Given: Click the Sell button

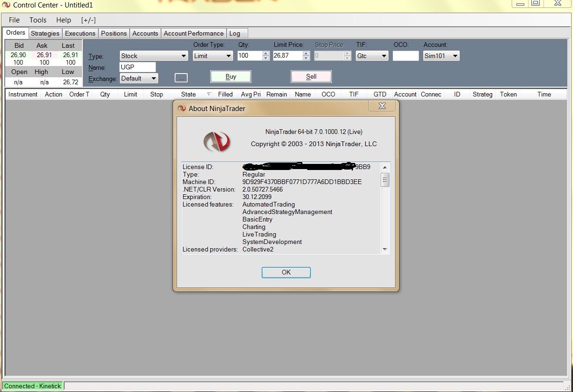Looking at the screenshot, I should 311,76.
